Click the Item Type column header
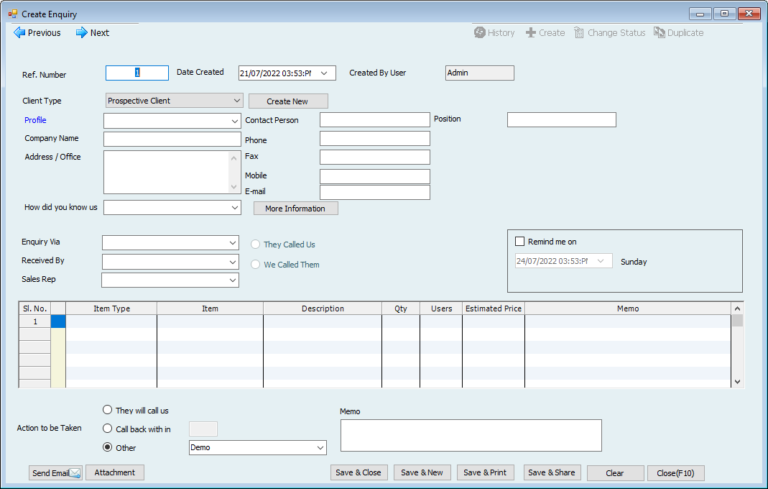 pos(111,308)
